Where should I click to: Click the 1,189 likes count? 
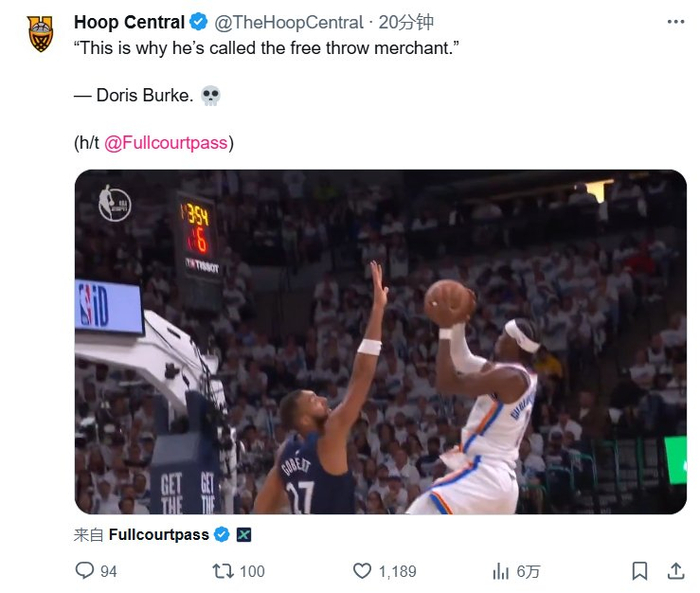pos(397,571)
